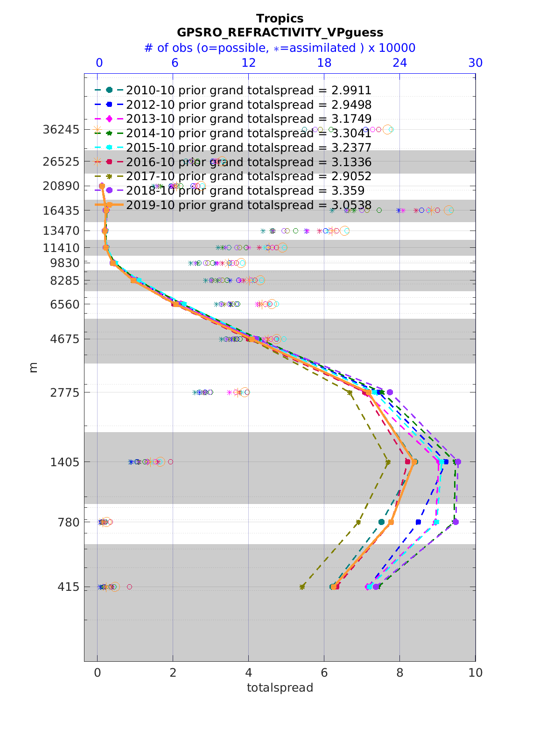Select the 2018-10 purple data point at 1405 m
560x735 pixels.
[458, 462]
